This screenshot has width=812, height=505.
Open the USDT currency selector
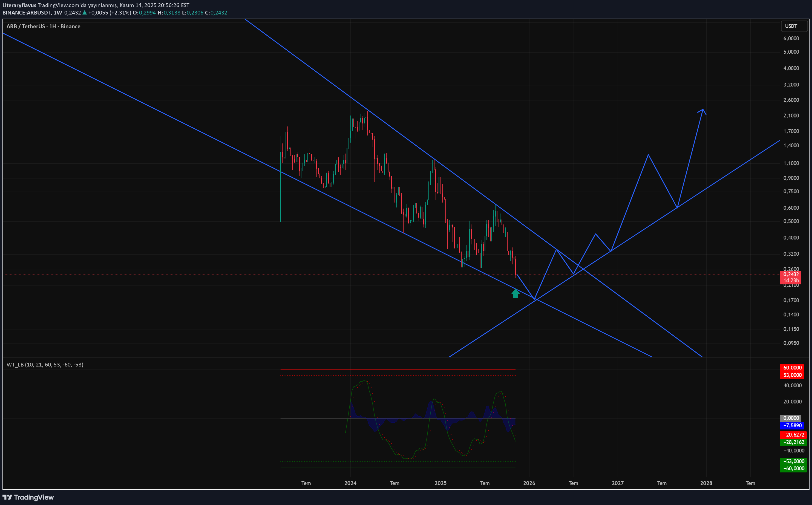pyautogui.click(x=794, y=26)
